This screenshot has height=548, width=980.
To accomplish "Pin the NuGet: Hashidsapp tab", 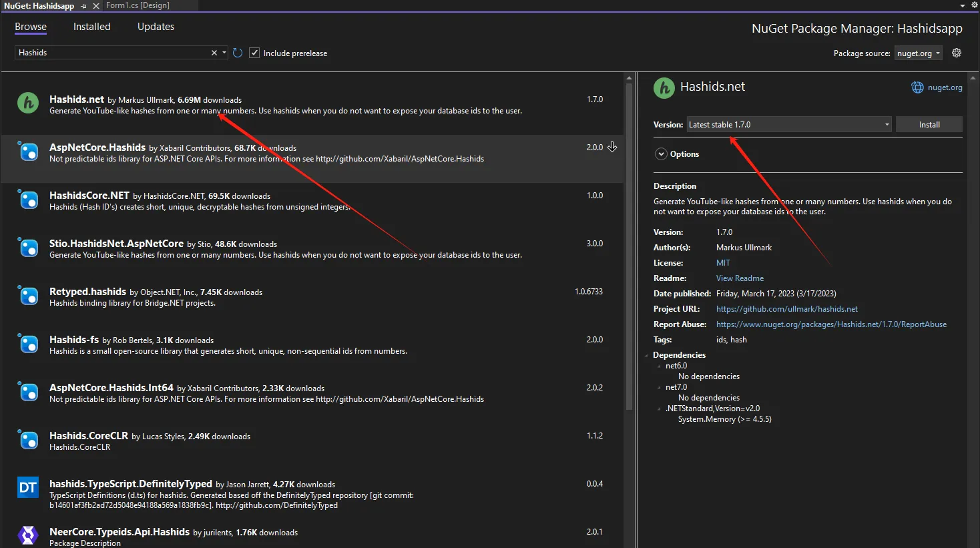I will click(83, 5).
